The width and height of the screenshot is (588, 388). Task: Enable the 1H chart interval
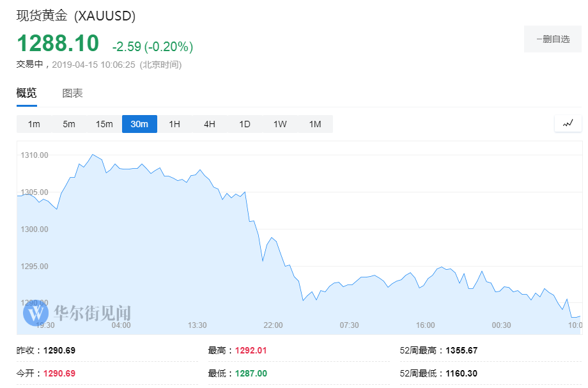coord(174,124)
